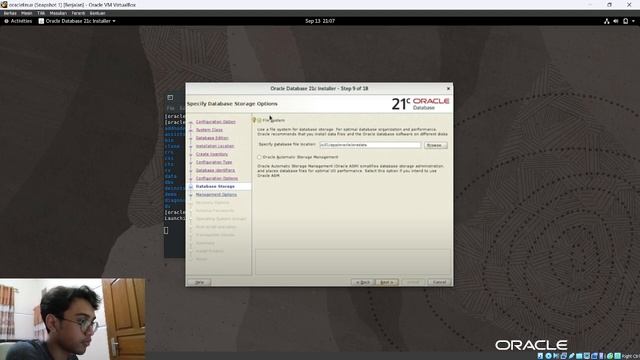Viewport: 640px width, 360px height.
Task: Select the Database Storage step
Action: coord(215,186)
